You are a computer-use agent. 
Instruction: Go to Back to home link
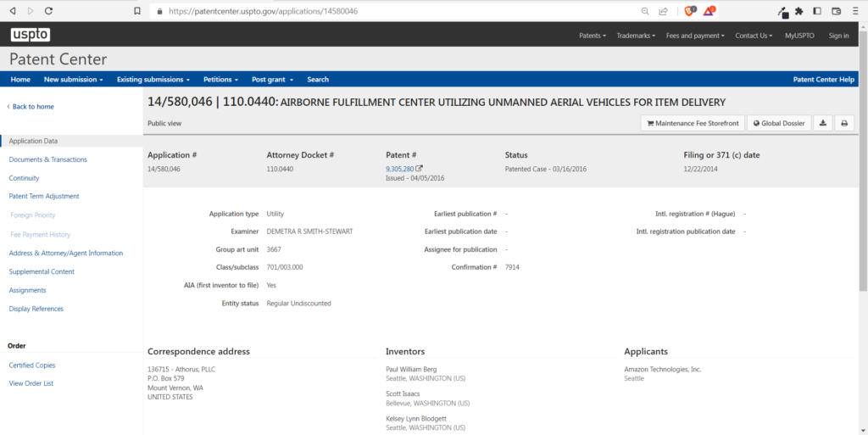tap(32, 107)
